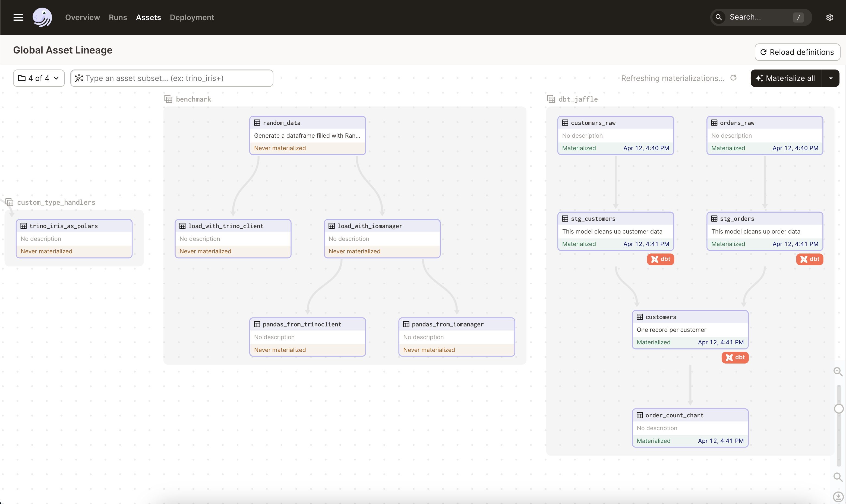Go to the Overview tab

[x=83, y=17]
